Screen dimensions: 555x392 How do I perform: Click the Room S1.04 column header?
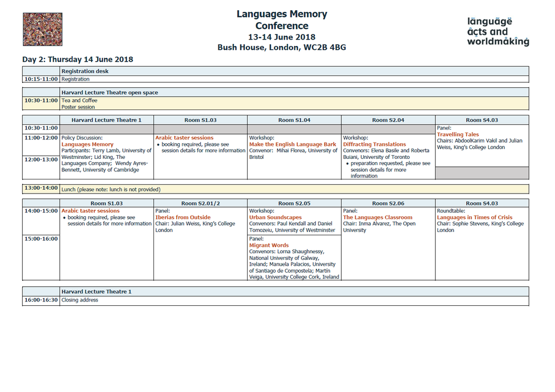tap(294, 120)
